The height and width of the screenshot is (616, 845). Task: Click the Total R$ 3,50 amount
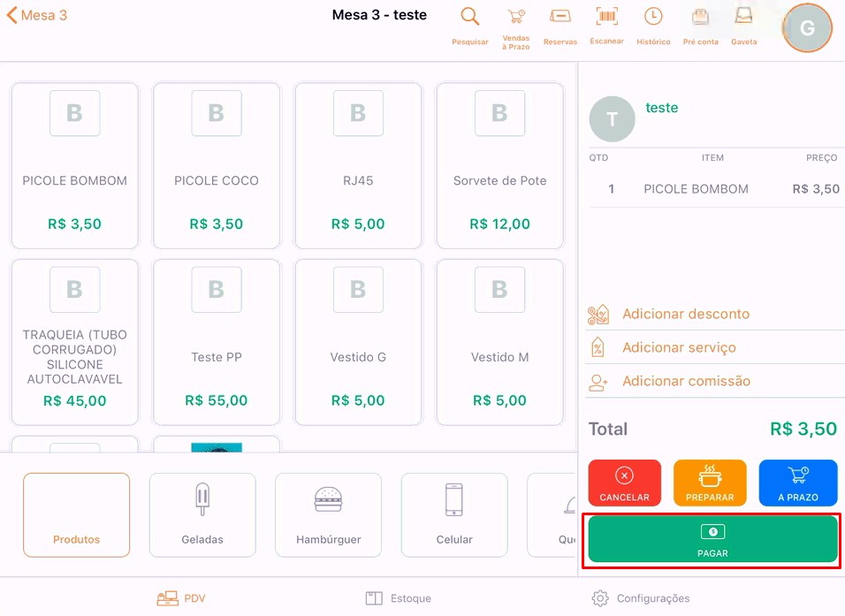click(x=803, y=429)
